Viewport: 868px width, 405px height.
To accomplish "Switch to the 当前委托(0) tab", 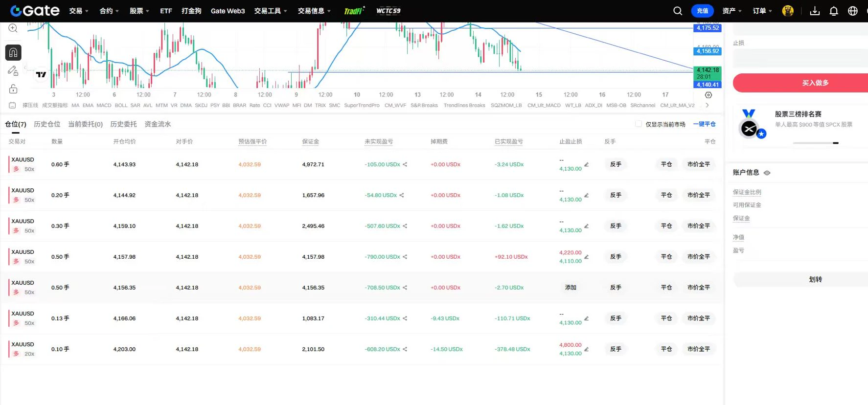I will click(85, 124).
